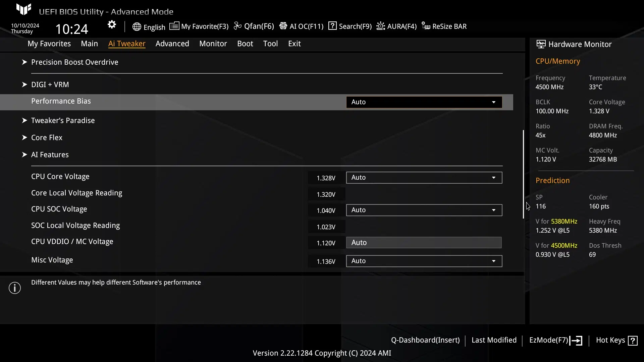This screenshot has width=644, height=362.
Task: Click the globe language icon
Action: tap(137, 27)
